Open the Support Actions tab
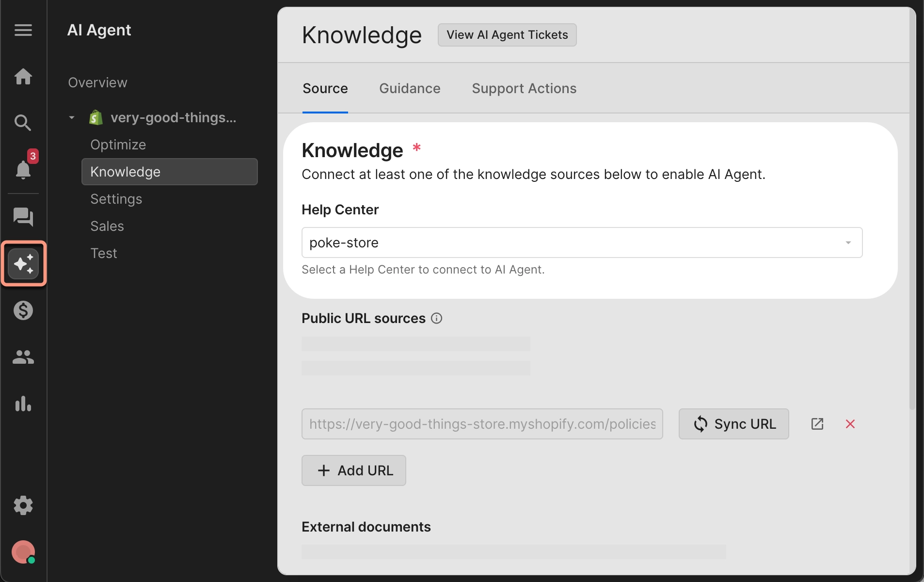This screenshot has width=924, height=582. (524, 88)
